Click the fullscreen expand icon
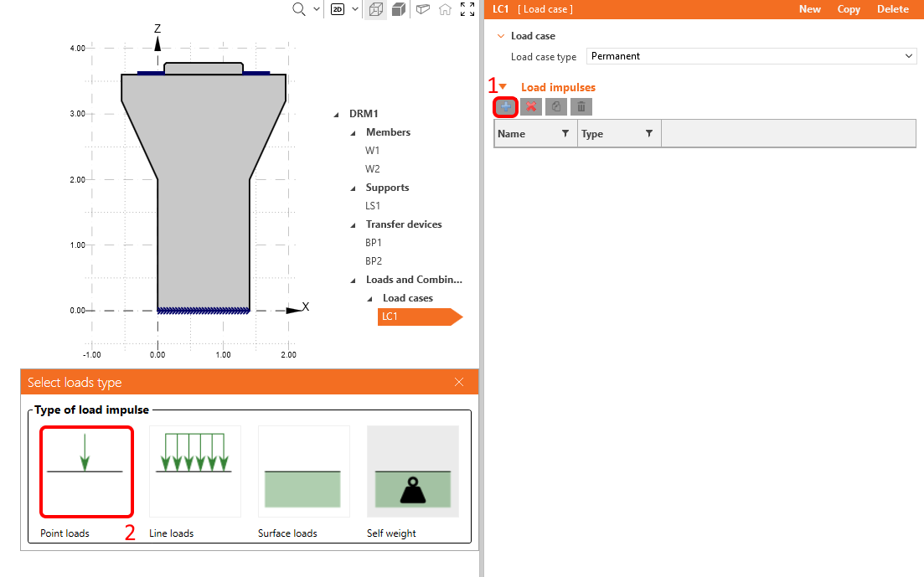This screenshot has width=924, height=577. tap(467, 9)
